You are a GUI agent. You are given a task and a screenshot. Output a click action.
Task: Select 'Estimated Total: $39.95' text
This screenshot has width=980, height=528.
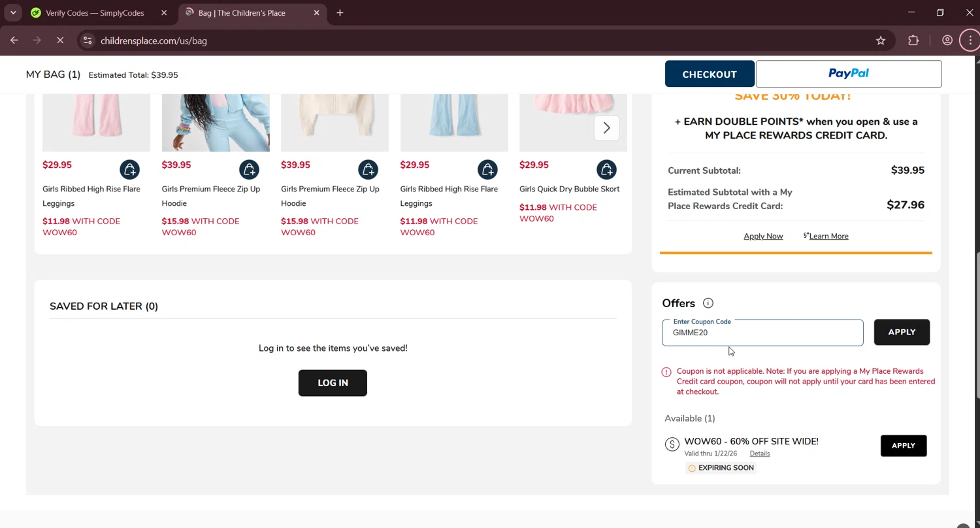(133, 75)
